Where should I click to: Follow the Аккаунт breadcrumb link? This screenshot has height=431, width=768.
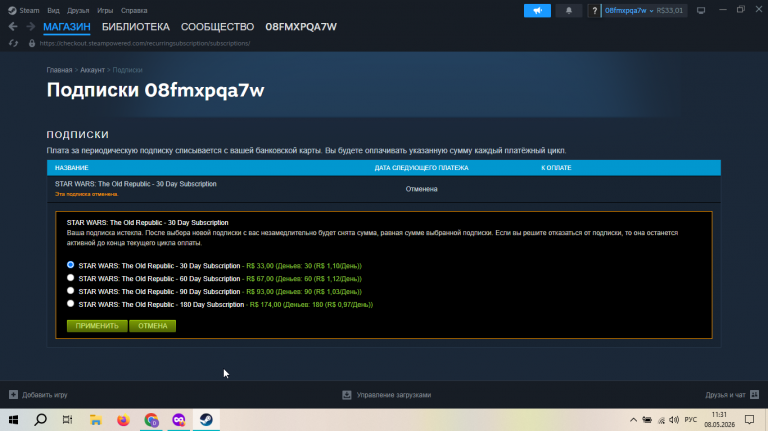92,70
